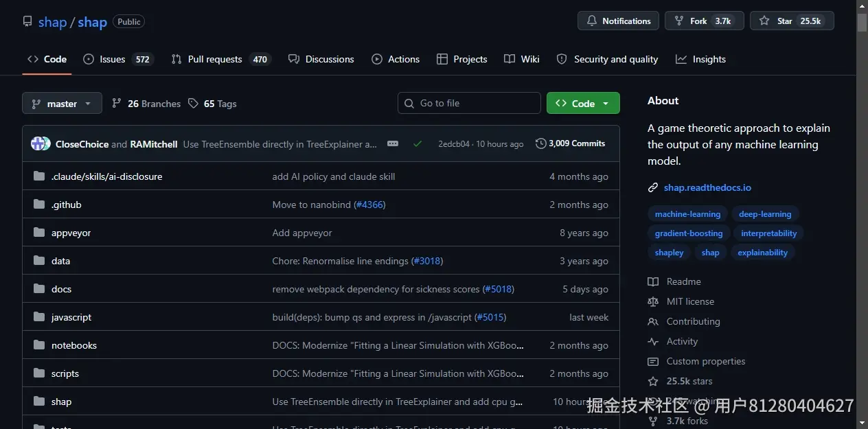
Task: Click 'Add appveyor' commit message
Action: click(302, 233)
